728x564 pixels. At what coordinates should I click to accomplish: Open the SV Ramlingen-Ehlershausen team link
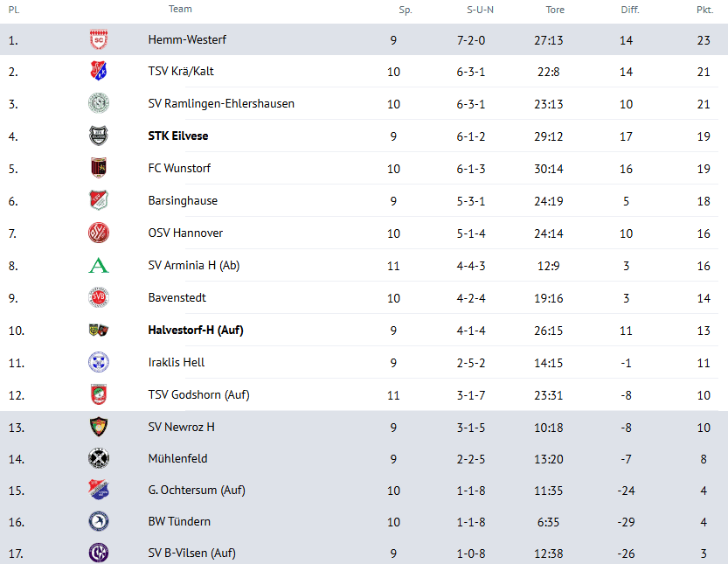221,103
